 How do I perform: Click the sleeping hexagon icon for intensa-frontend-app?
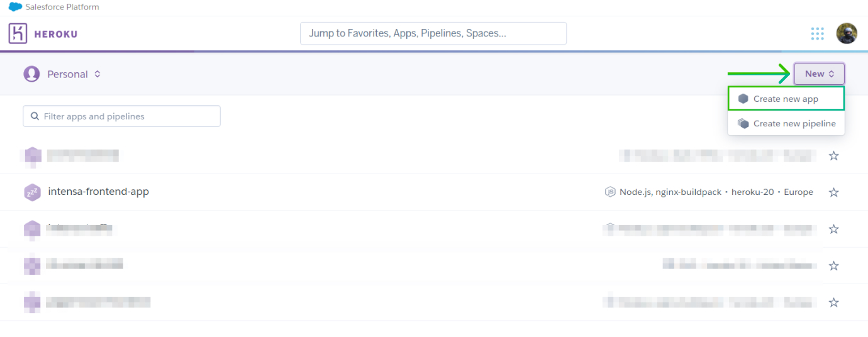coord(33,192)
